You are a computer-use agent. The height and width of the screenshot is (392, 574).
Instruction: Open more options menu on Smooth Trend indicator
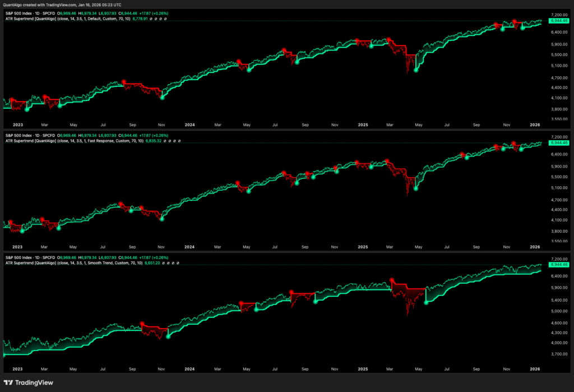click(178, 263)
